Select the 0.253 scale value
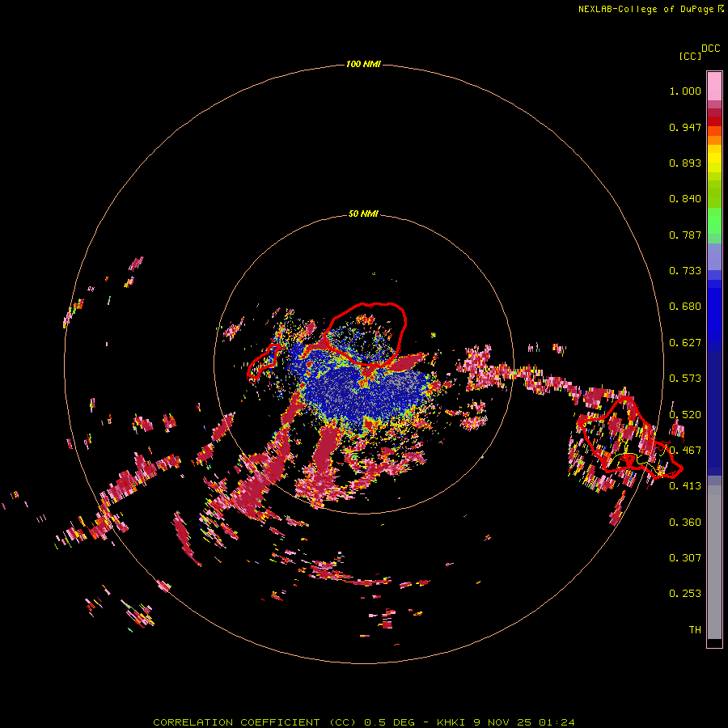 click(x=685, y=594)
